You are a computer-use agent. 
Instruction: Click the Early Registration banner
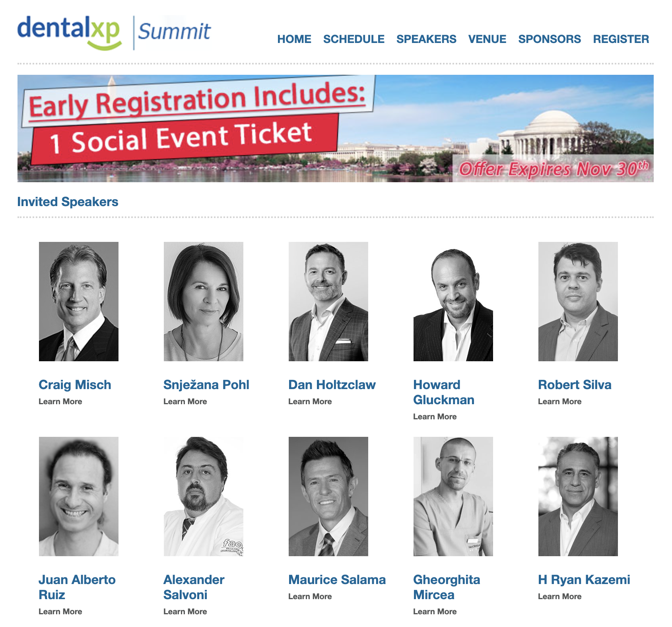coord(335,129)
